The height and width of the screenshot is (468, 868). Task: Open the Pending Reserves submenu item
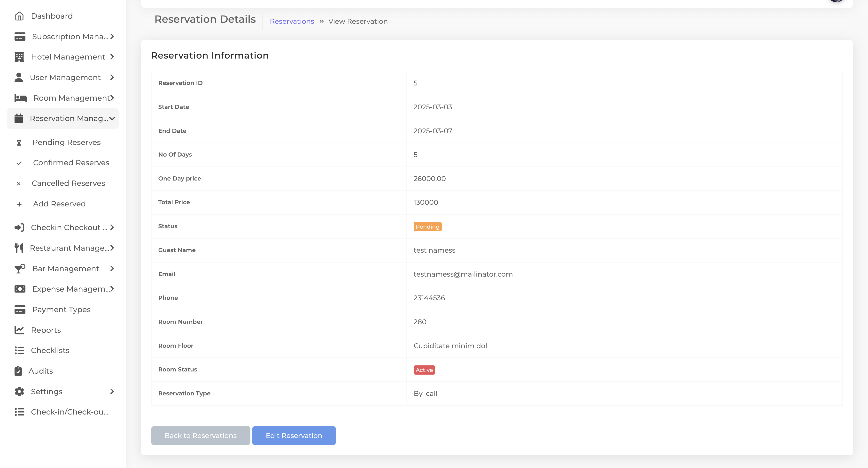click(66, 143)
